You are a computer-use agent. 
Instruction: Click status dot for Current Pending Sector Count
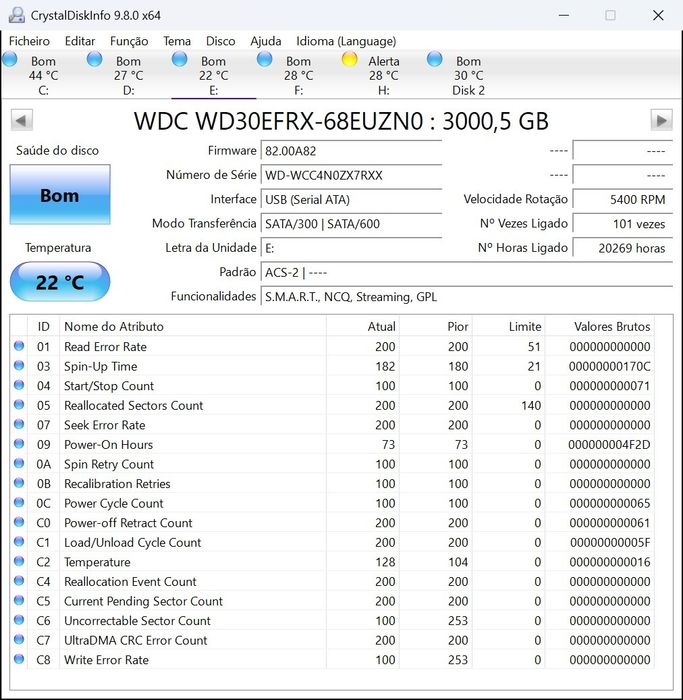(x=19, y=600)
